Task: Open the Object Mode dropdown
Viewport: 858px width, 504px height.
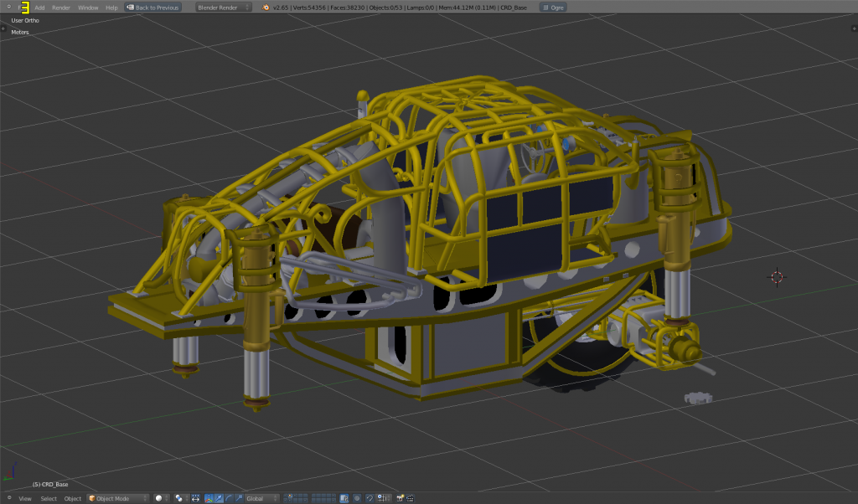Action: [x=118, y=498]
